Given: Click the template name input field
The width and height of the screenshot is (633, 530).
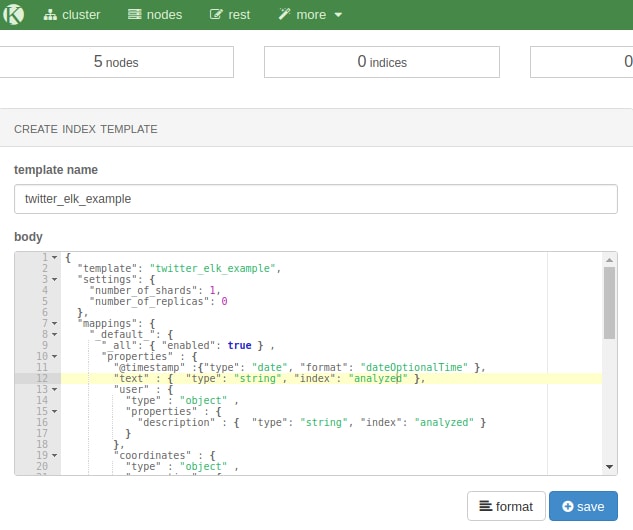Looking at the screenshot, I should coord(316,199).
